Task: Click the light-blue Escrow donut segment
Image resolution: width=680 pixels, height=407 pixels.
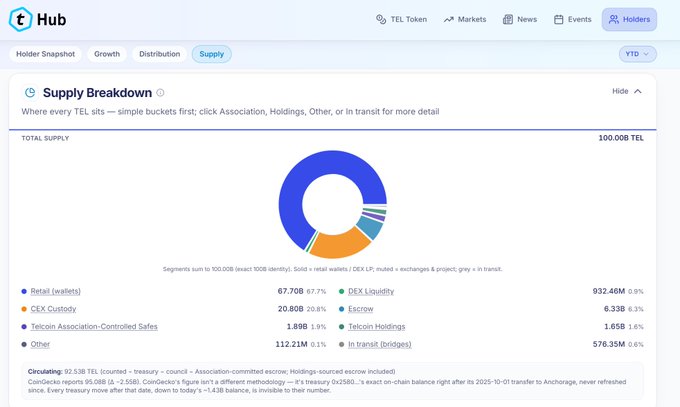Action: [x=369, y=227]
